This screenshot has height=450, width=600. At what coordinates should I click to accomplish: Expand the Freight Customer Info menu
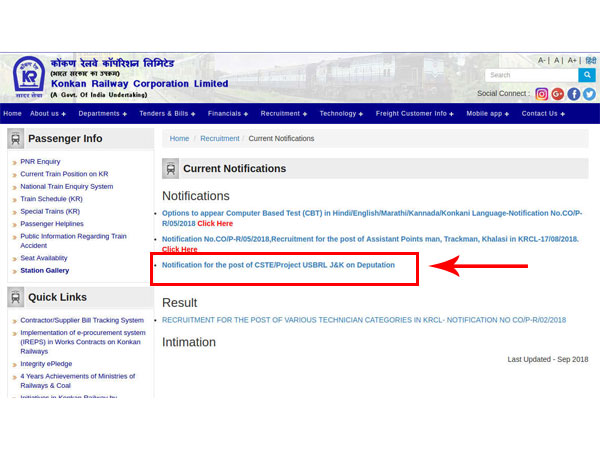tap(414, 114)
